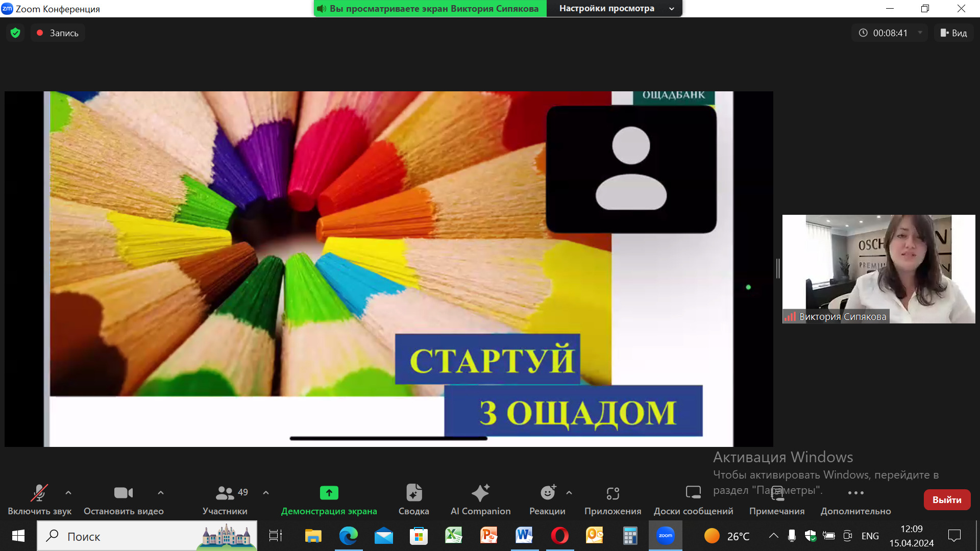Unmute microphone with Включить звук
Viewport: 980px width, 551px height.
(x=39, y=493)
